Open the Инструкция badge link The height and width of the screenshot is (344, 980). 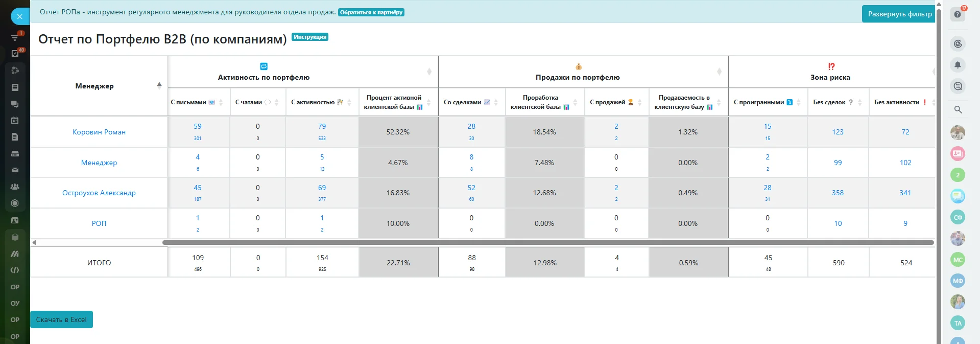click(309, 37)
